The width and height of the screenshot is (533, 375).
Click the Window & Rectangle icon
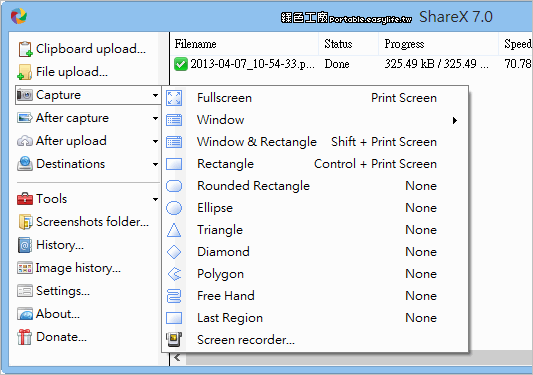(174, 142)
